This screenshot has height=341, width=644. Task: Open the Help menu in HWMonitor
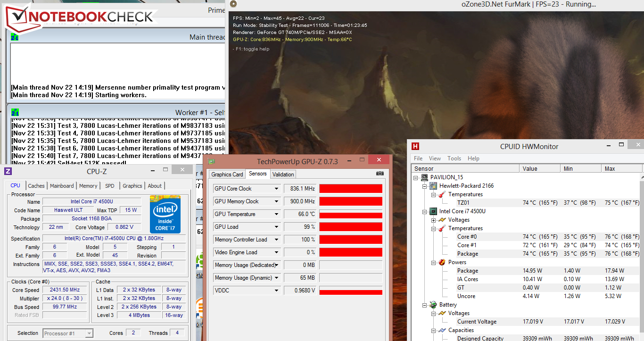(x=474, y=158)
